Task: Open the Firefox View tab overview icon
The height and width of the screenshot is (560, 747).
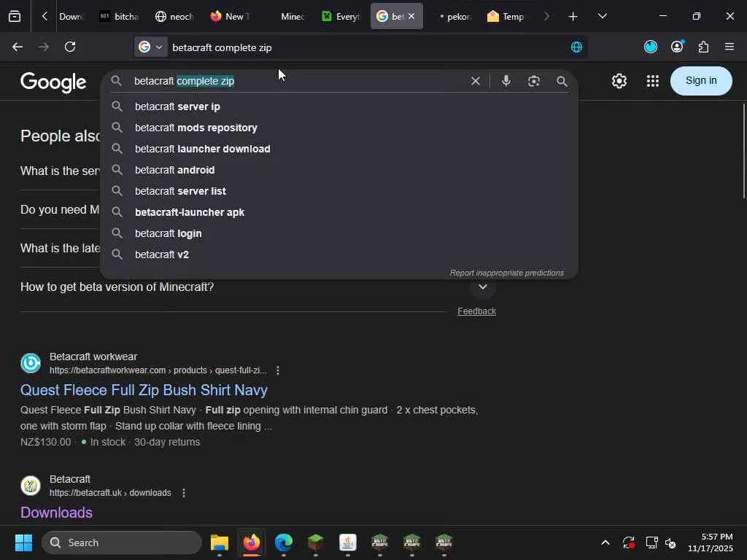Action: click(x=15, y=17)
